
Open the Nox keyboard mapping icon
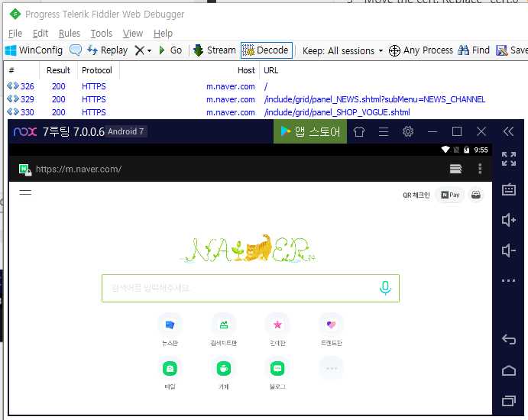click(508, 189)
